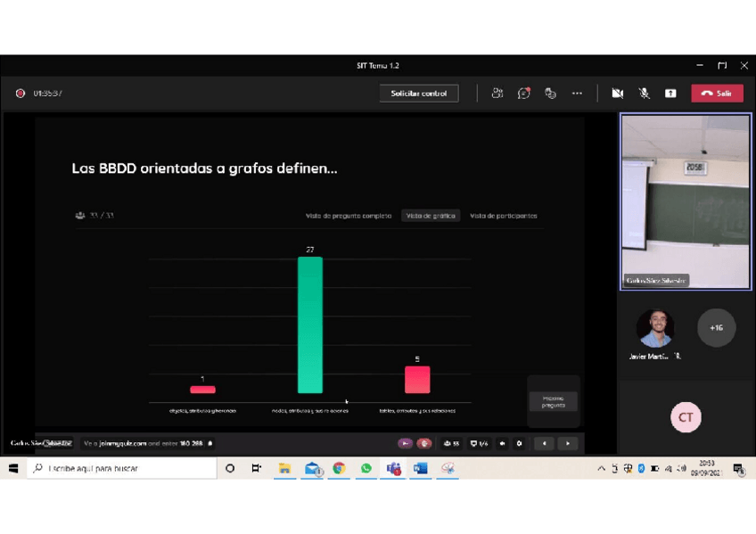Send a reaction with the reactions icon

click(550, 93)
